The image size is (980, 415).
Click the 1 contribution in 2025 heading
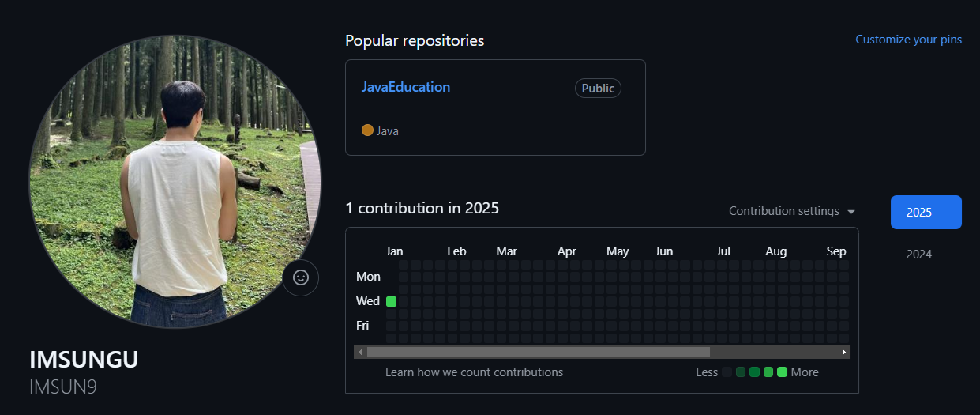(x=422, y=209)
